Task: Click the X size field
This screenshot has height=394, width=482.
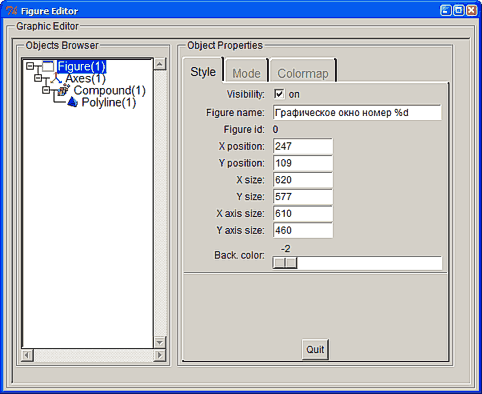Action: 303,180
